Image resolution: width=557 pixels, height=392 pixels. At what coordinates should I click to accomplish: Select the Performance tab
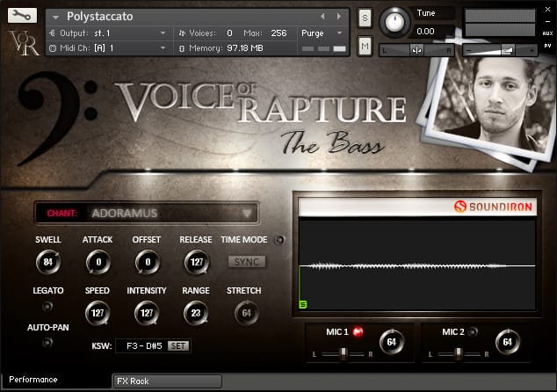[x=33, y=380]
